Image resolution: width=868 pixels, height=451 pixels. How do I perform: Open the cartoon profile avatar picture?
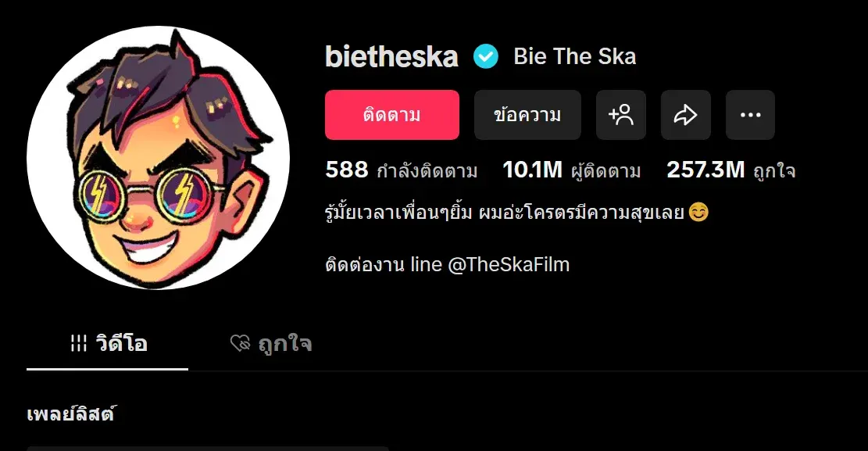[x=159, y=157]
